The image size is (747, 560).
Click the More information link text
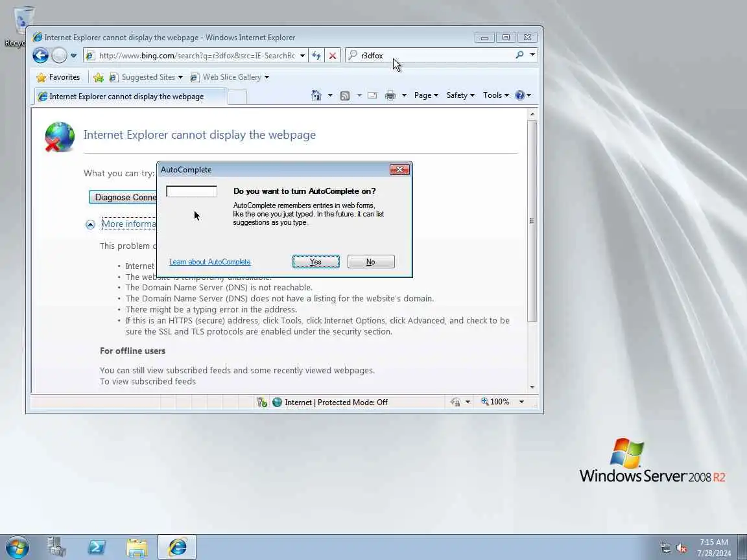tap(128, 224)
